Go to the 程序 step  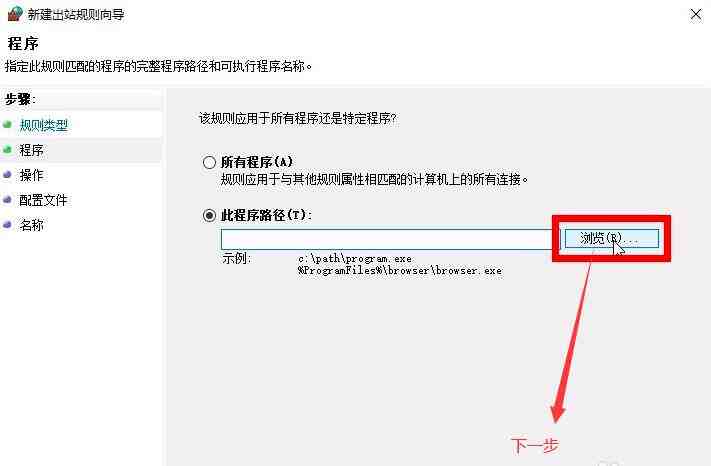tap(31, 150)
